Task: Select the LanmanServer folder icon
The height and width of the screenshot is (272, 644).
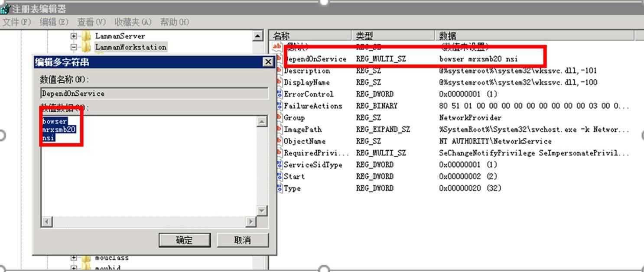Action: coord(87,36)
